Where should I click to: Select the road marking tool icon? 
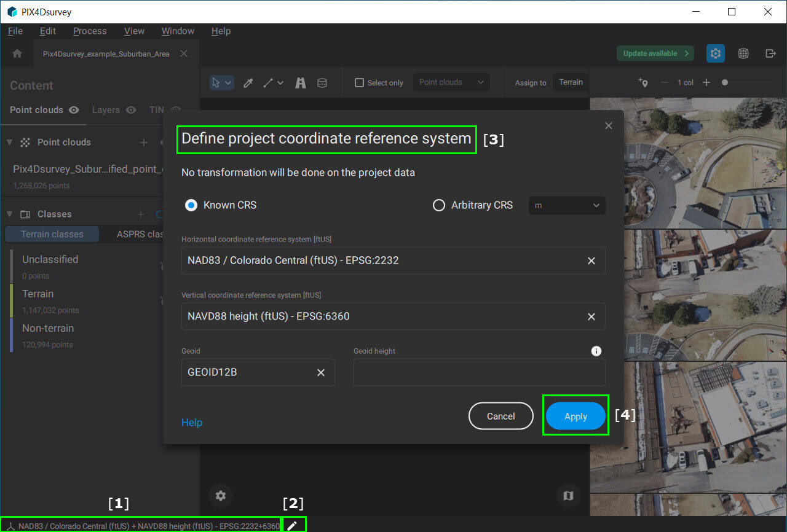pos(300,82)
